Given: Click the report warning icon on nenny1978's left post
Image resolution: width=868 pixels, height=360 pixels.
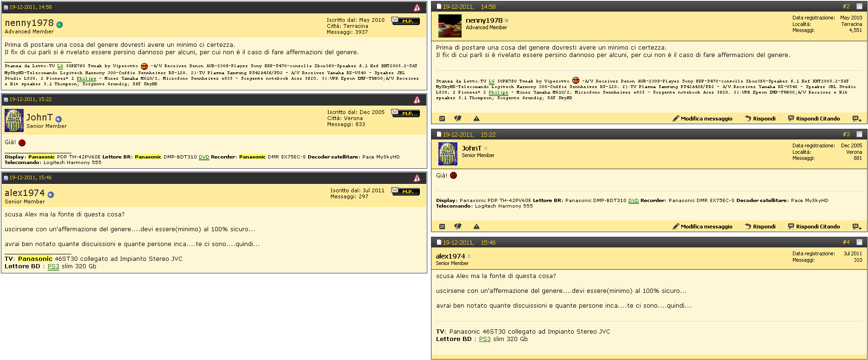Looking at the screenshot, I should tap(417, 7).
